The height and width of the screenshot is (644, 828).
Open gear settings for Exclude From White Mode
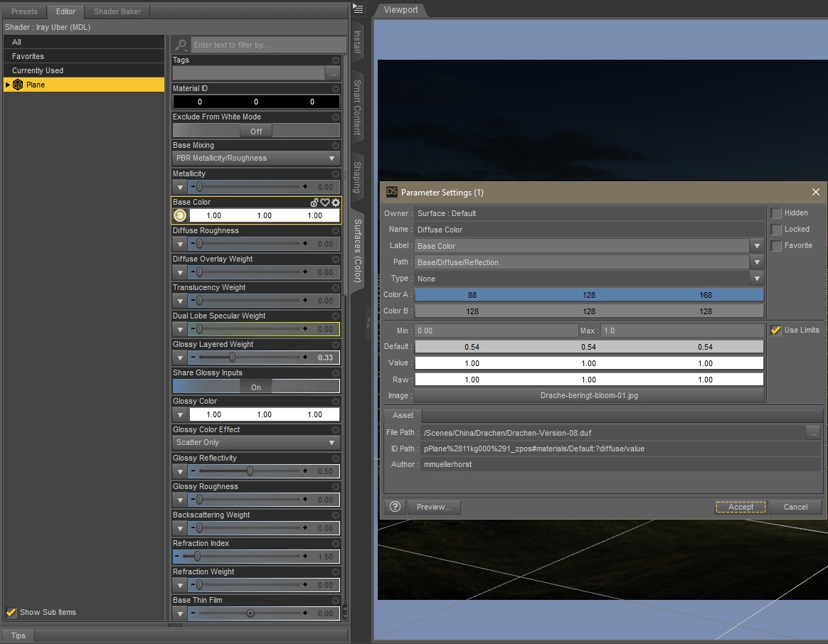point(335,117)
